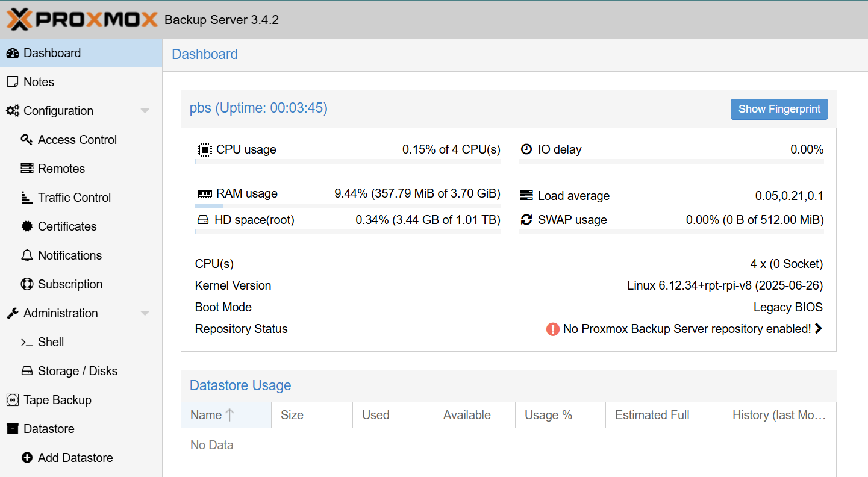Click the Certificates badge icon
Screen dimensions: 868x477
pyautogui.click(x=27, y=226)
